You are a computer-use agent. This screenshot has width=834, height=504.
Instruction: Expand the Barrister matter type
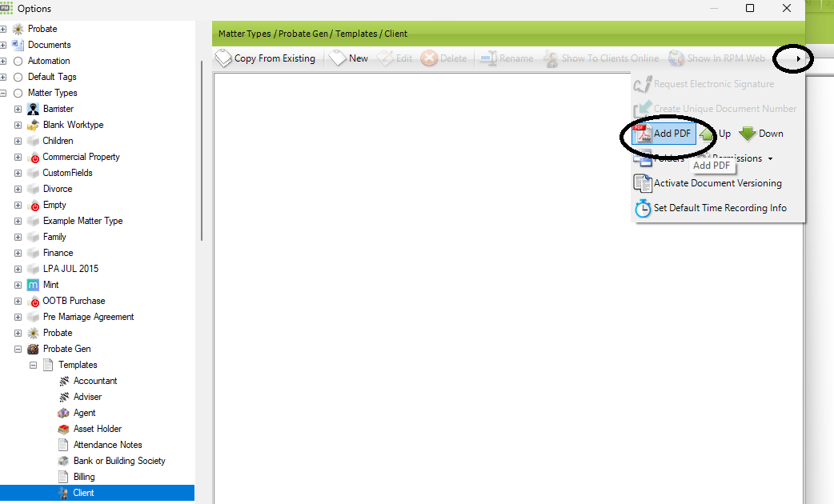(x=18, y=109)
